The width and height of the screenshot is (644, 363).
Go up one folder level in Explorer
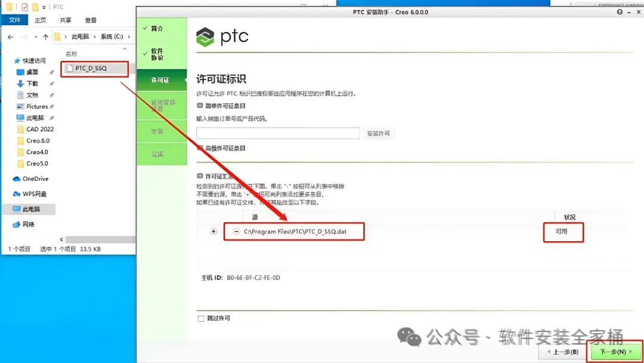45,37
